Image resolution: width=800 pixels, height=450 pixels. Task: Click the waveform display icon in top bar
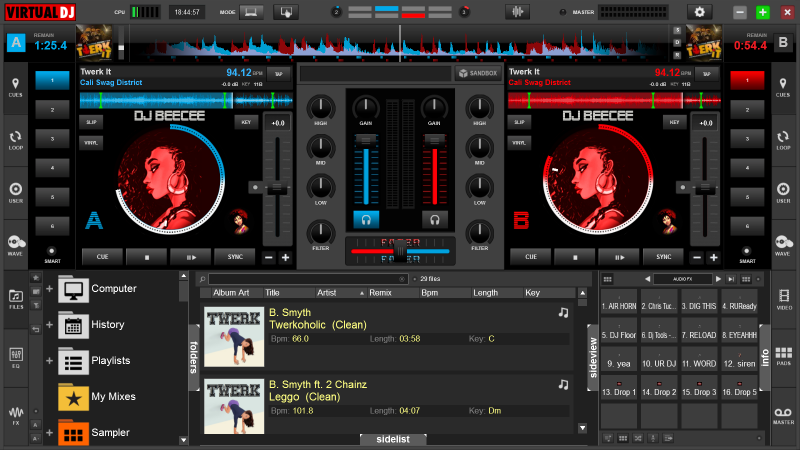point(517,12)
